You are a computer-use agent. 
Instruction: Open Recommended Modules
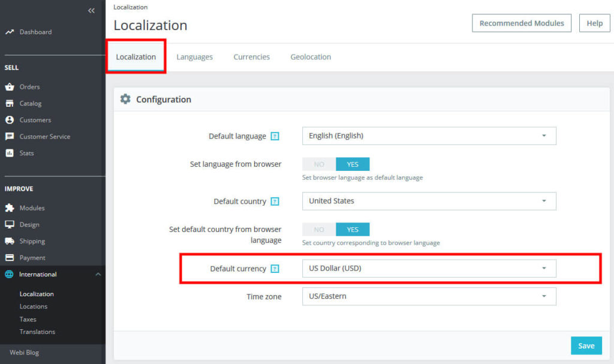pos(522,23)
